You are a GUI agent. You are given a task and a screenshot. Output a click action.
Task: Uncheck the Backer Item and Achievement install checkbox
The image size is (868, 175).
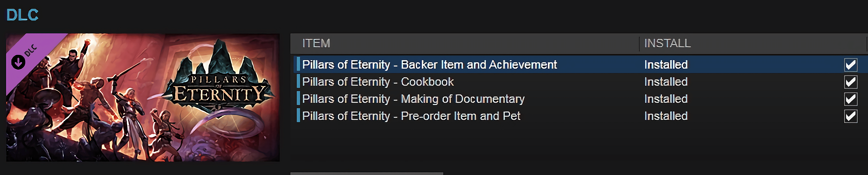tap(850, 64)
